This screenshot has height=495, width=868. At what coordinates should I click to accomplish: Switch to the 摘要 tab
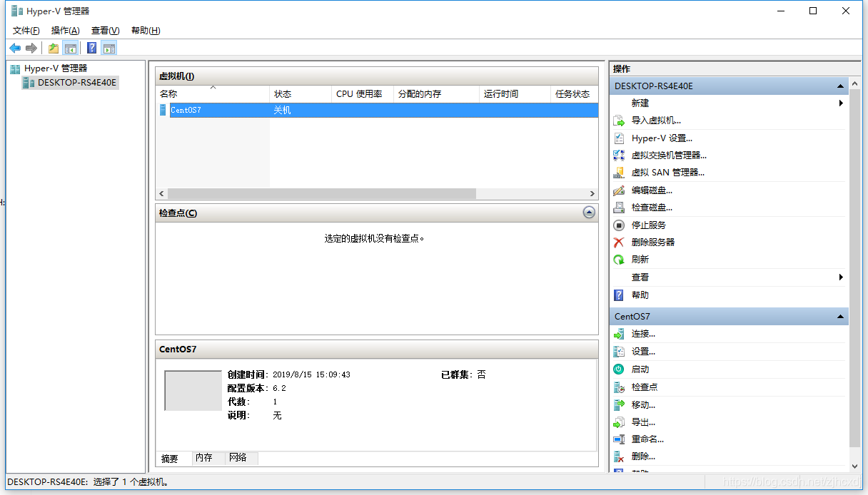point(173,458)
